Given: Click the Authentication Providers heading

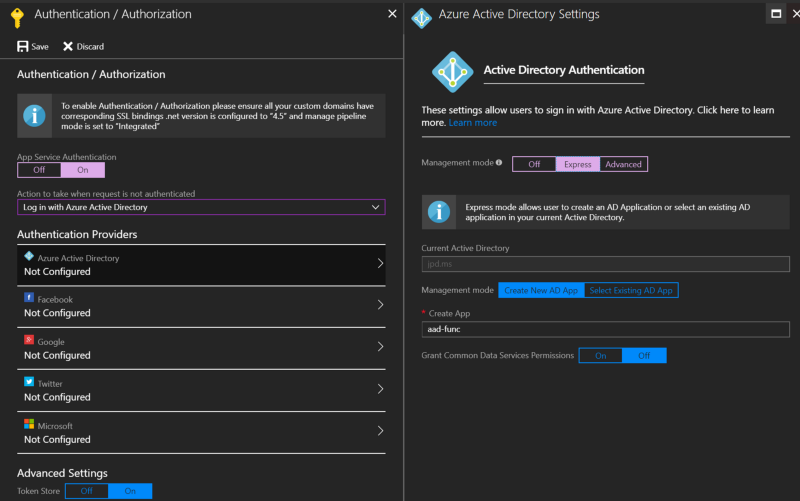Looking at the screenshot, I should (x=77, y=234).
